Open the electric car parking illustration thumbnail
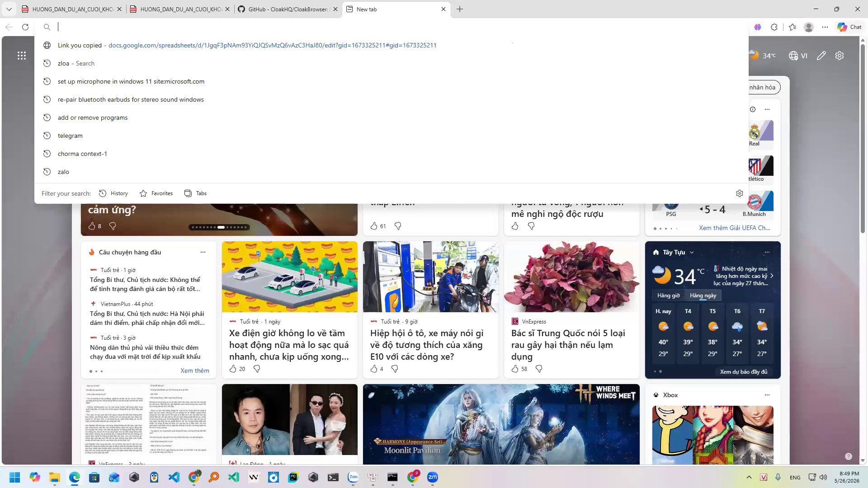This screenshot has width=868, height=488. pyautogui.click(x=290, y=277)
